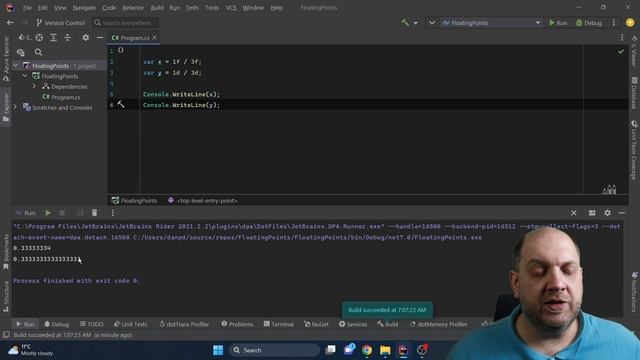The width and height of the screenshot is (640, 360).
Task: Click the stop icon in Run panel
Action: 62,213
